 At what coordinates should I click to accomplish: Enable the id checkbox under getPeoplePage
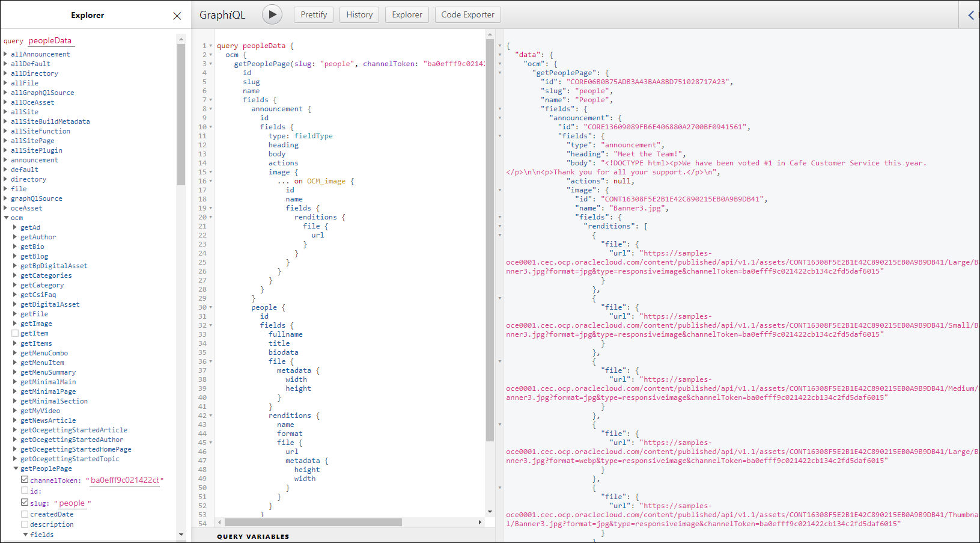click(25, 491)
